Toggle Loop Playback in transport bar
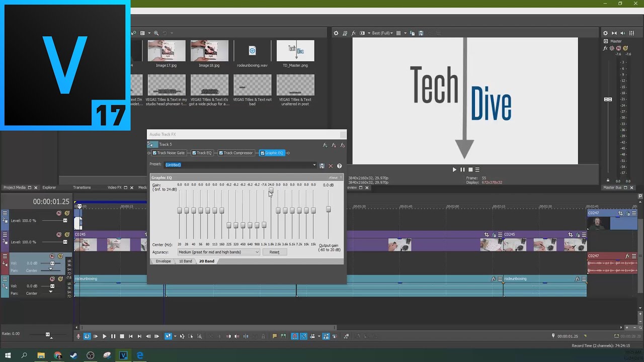This screenshot has height=362, width=644. [87, 336]
